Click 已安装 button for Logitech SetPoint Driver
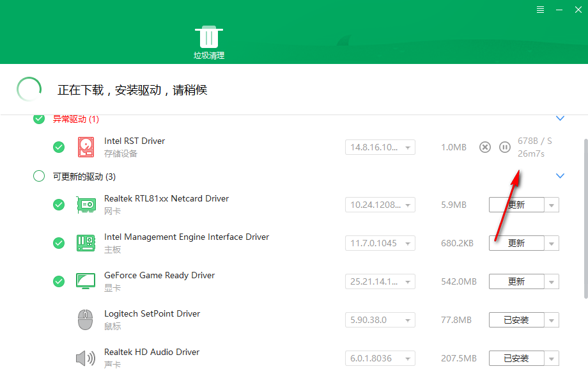This screenshot has height=371, width=588. [516, 320]
